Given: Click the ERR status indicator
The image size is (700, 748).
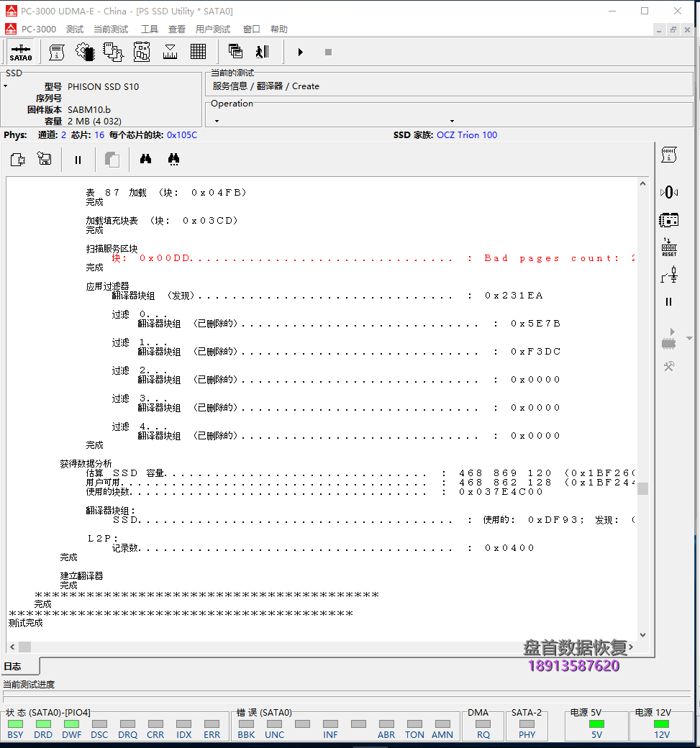Looking at the screenshot, I should (212, 724).
